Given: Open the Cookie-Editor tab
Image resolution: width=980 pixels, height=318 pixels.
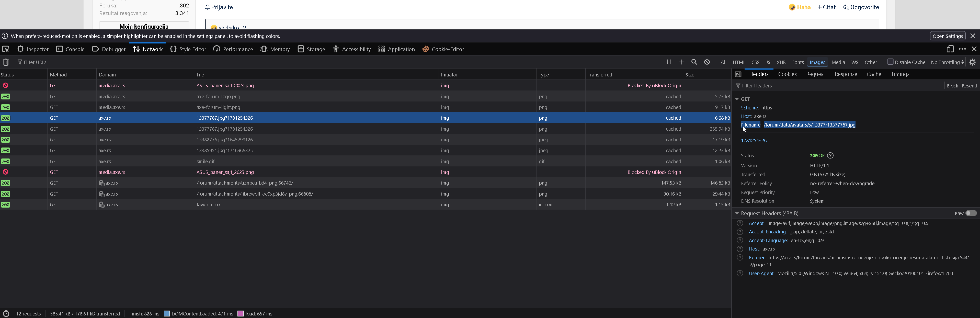Looking at the screenshot, I should point(443,49).
